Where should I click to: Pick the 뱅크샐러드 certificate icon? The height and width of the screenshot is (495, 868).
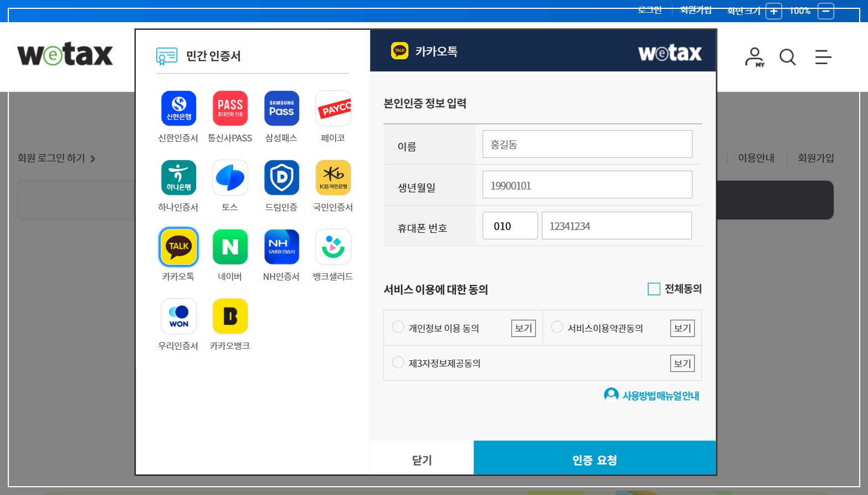point(333,247)
